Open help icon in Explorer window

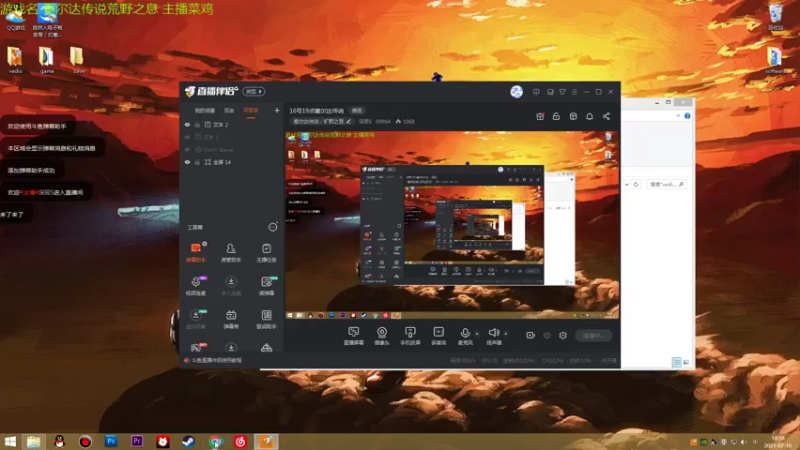687,116
